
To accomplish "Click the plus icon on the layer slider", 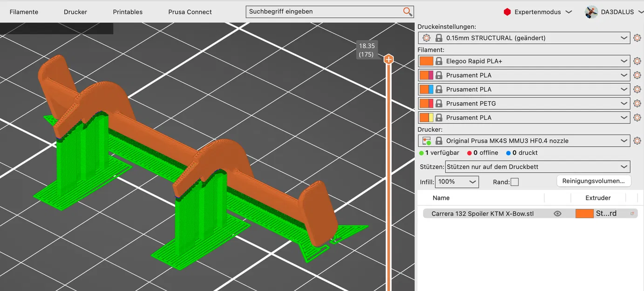I will pos(388,60).
